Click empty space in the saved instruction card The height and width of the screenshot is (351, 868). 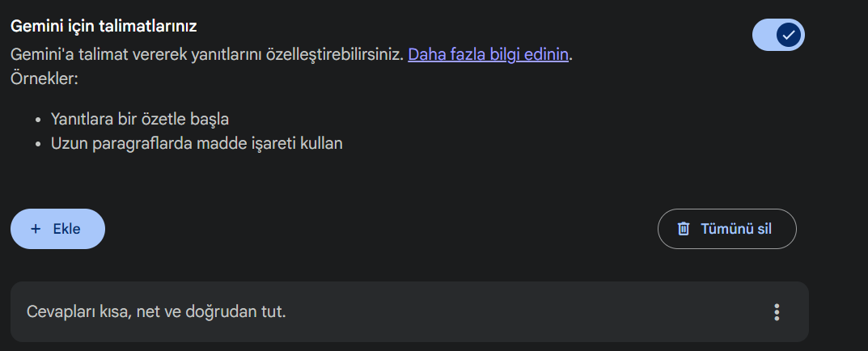coord(526,311)
